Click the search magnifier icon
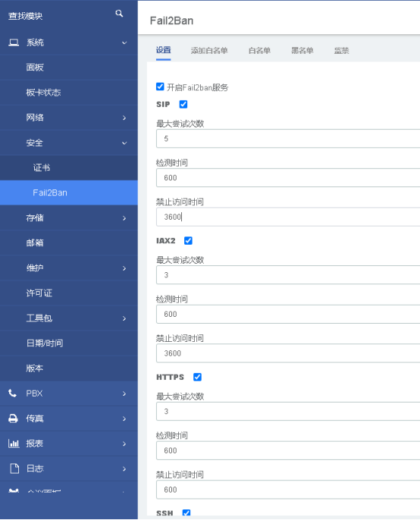420x520 pixels. point(119,14)
